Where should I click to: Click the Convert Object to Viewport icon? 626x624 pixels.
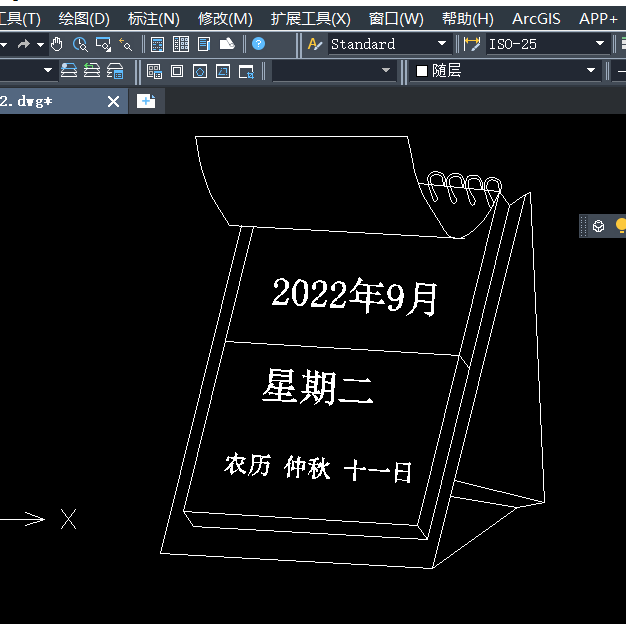(223, 71)
